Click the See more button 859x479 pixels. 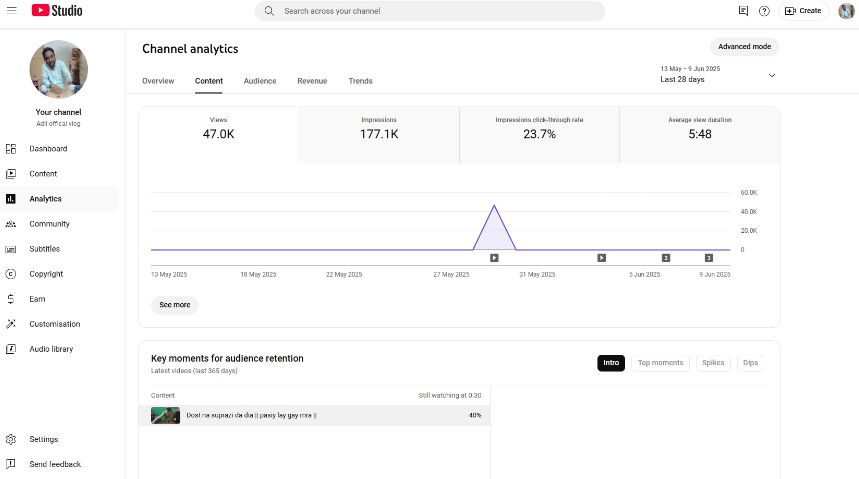click(x=175, y=305)
